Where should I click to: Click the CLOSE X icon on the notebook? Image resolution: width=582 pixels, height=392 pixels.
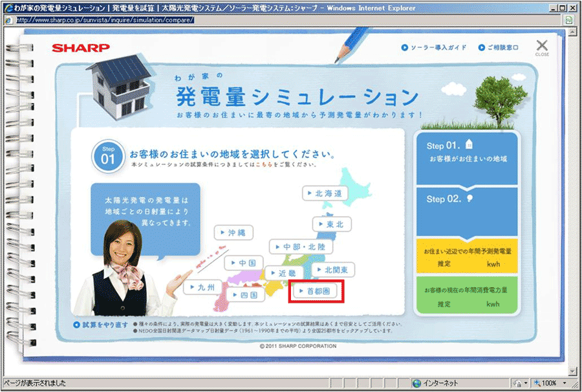[541, 46]
